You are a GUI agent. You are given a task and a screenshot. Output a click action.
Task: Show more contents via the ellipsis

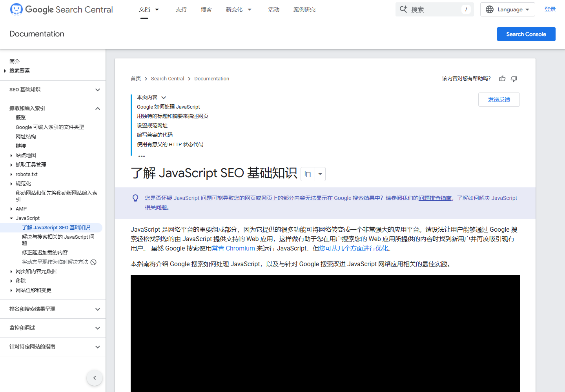142,156
